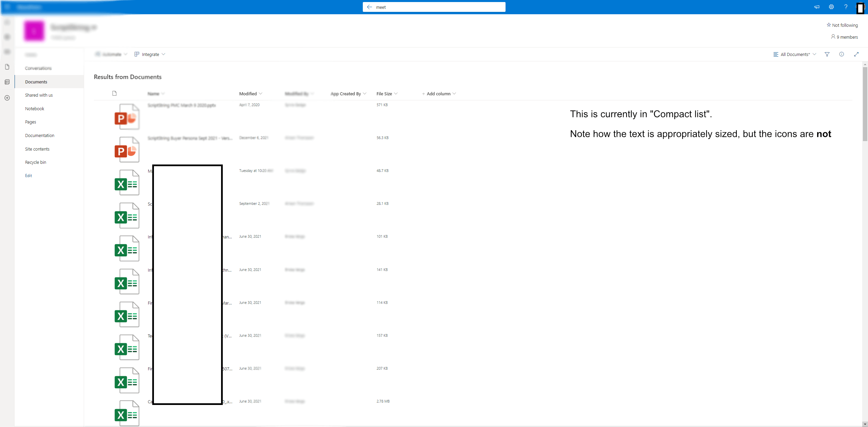Viewport: 868px width, 427px height.
Task: Open the Excel file icon in the 28.1 KB row
Action: point(127,215)
